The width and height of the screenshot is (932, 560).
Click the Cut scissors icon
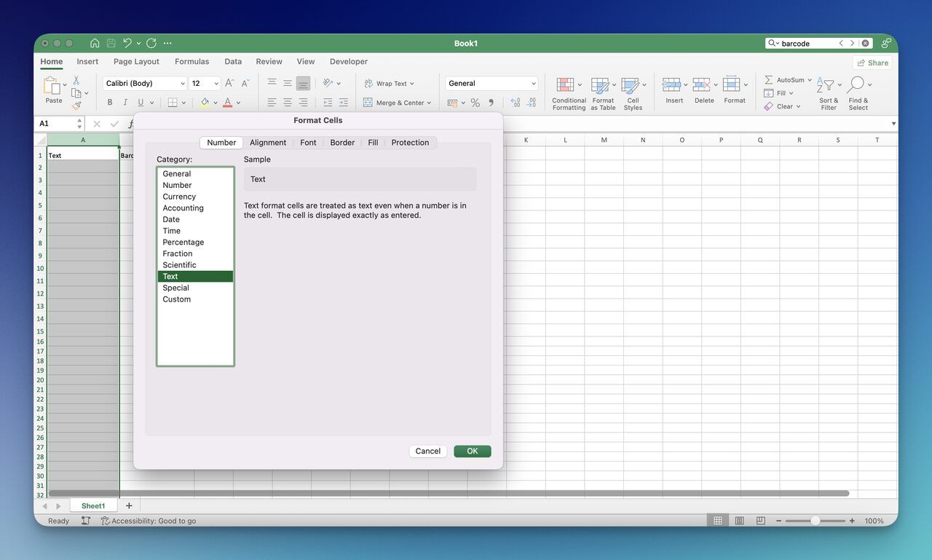[76, 80]
